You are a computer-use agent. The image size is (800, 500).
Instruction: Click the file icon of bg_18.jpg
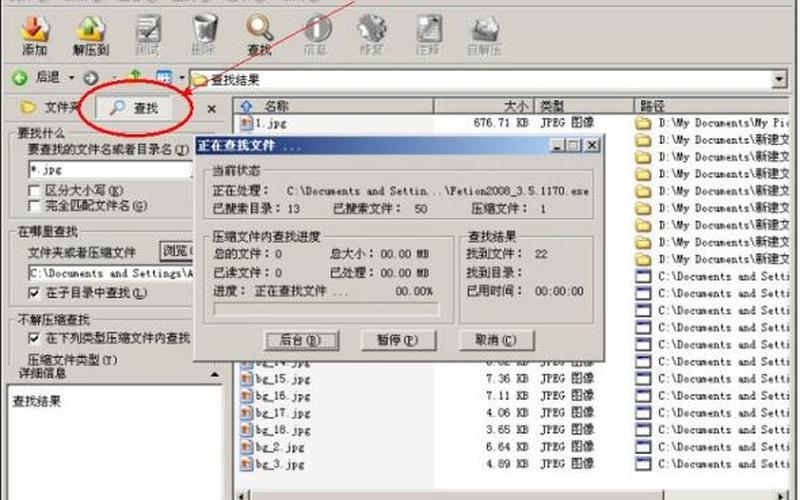[x=246, y=430]
